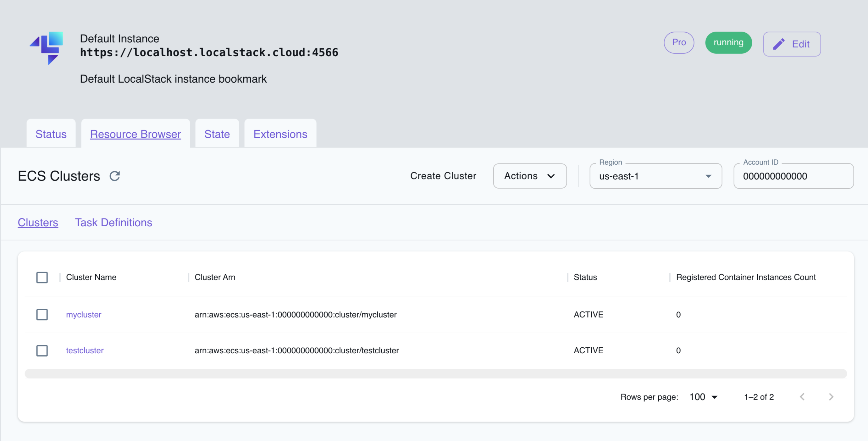Screen dimensions: 868x441
Task: Refresh the ECS Clusters list
Action: pyautogui.click(x=114, y=175)
